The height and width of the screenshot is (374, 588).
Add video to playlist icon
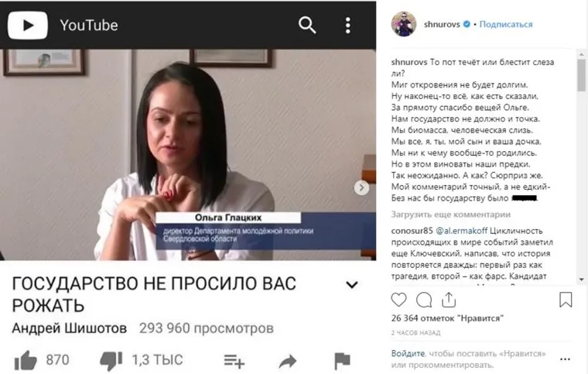234,362
